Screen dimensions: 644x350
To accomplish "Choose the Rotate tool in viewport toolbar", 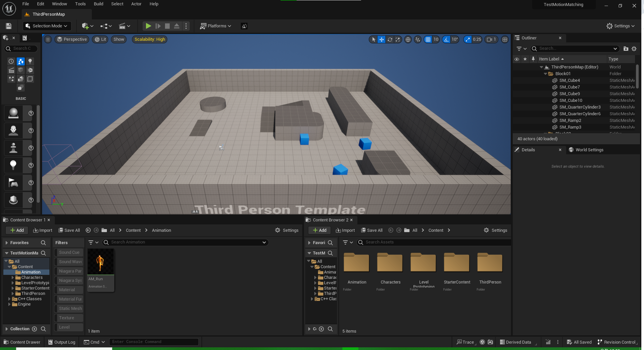I will pyautogui.click(x=390, y=39).
